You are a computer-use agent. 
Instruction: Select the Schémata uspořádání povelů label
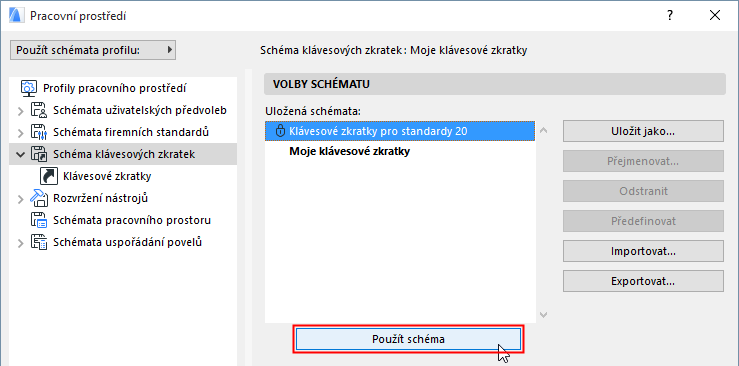pos(128,242)
